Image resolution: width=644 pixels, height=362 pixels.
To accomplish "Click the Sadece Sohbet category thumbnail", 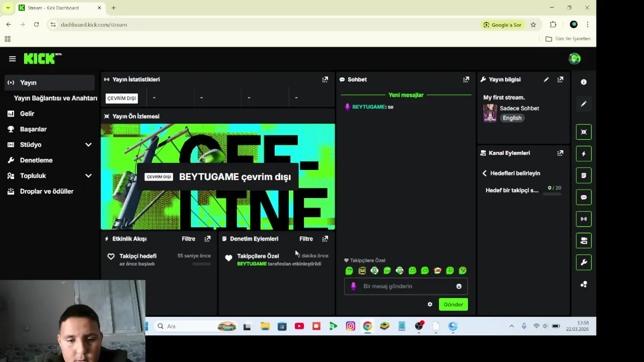I will click(490, 113).
